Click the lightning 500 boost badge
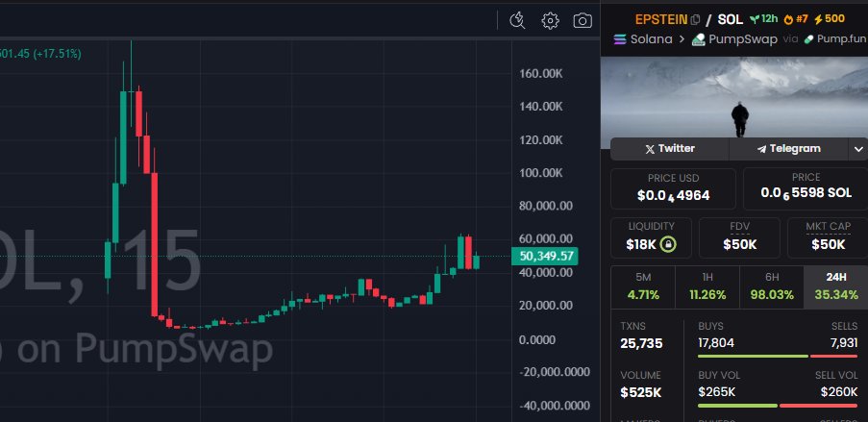This screenshot has width=868, height=422. [x=830, y=19]
